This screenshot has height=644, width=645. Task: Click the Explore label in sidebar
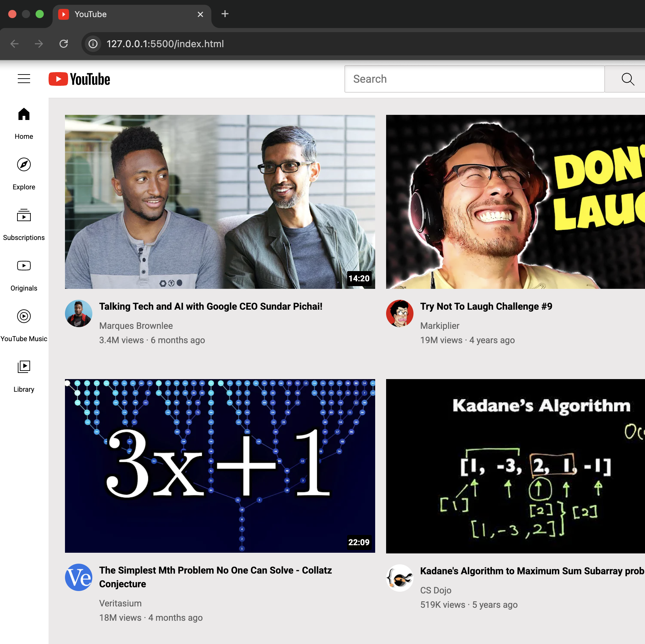(24, 187)
